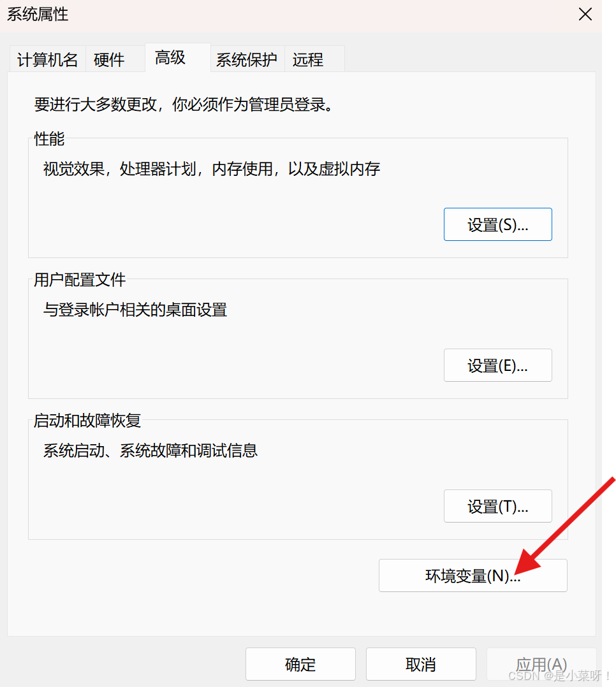Click text 与登录帐户相关的桌面设置

(x=135, y=310)
